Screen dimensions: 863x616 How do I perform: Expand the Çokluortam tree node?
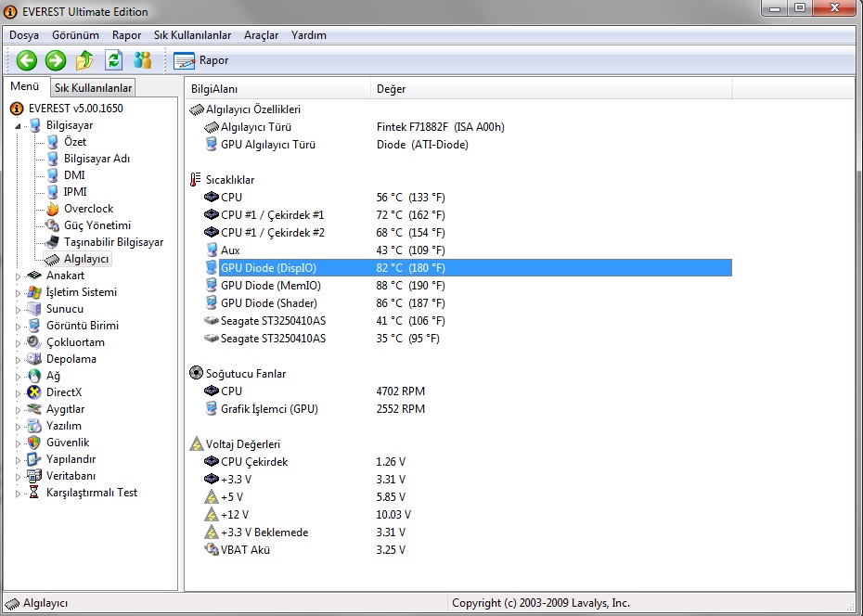18,342
